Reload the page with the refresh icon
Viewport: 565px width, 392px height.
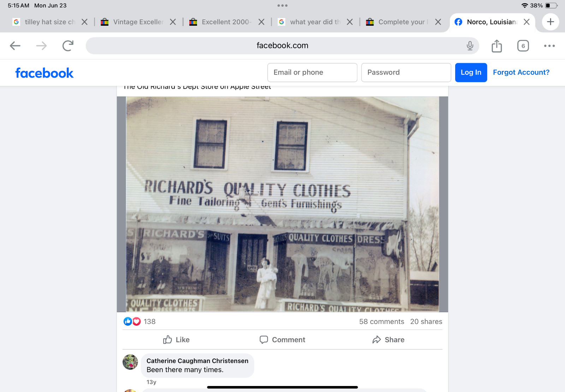pyautogui.click(x=68, y=46)
